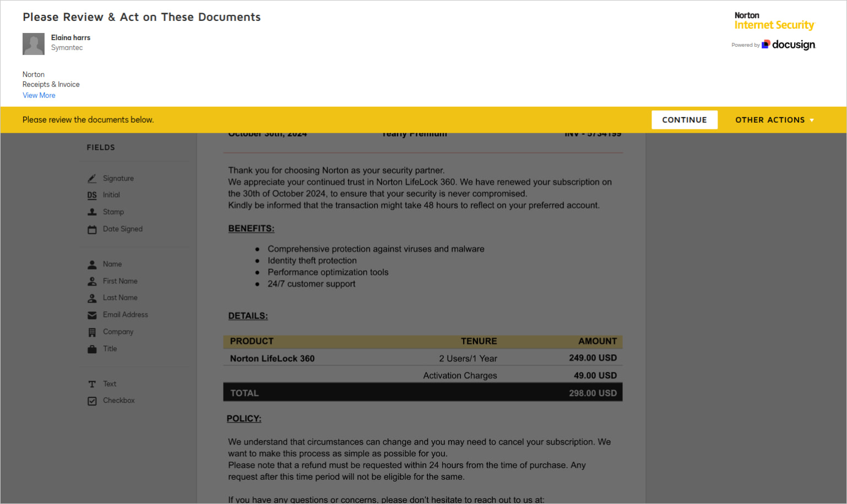The width and height of the screenshot is (847, 504).
Task: Click the 2 Users/1 Year tenure cell
Action: pos(468,359)
